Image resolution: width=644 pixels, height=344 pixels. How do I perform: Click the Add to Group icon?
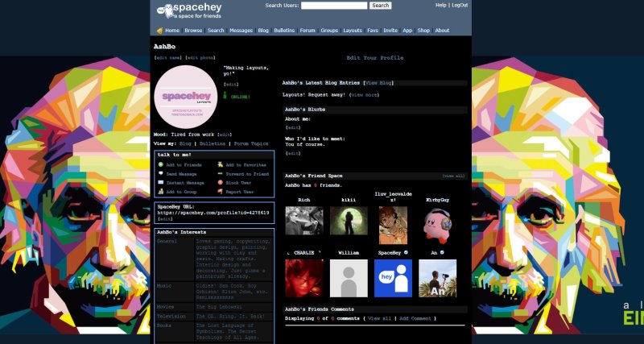point(161,192)
